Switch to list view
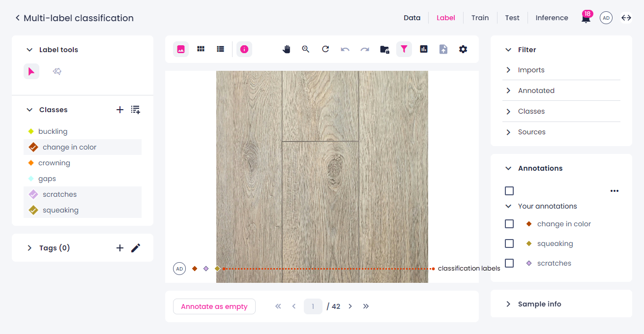Screen dimensions: 644x334 pos(220,49)
